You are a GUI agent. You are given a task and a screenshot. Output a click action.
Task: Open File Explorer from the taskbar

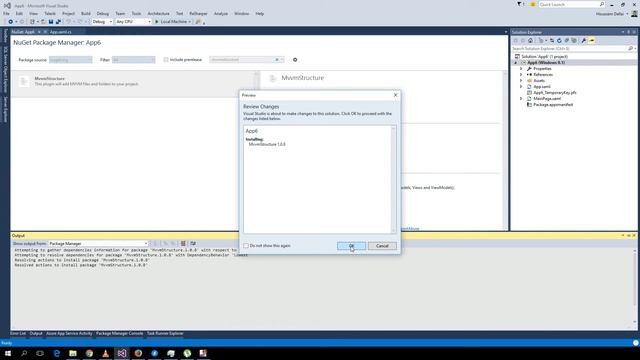(73, 353)
